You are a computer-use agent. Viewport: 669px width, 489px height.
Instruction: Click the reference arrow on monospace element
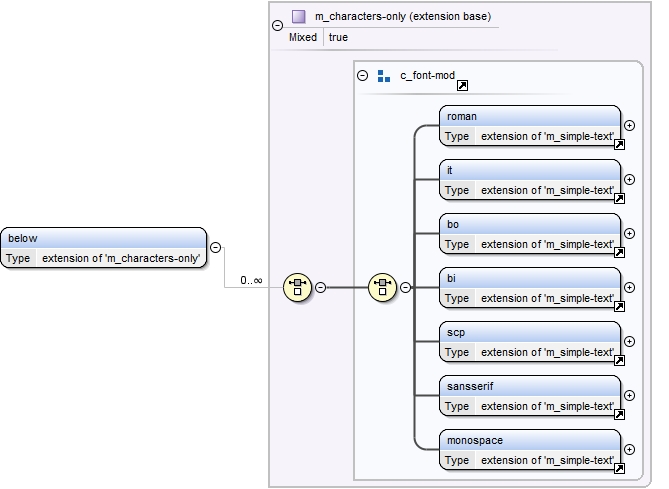coord(619,468)
